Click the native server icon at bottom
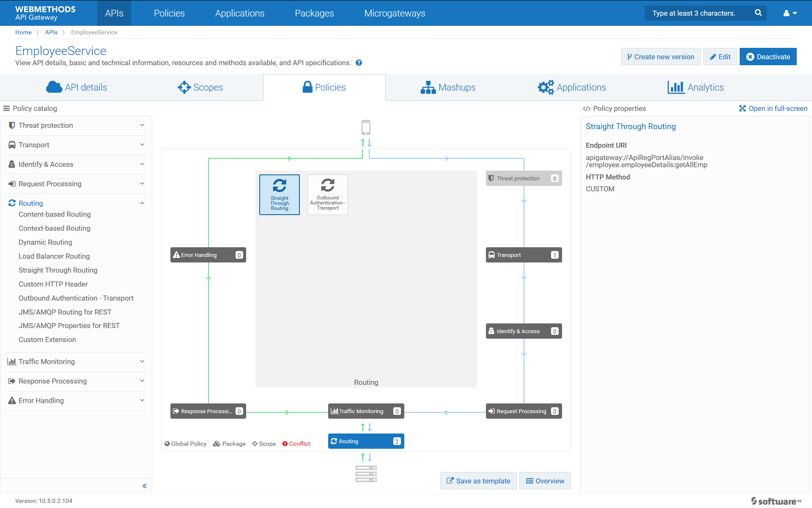Screen dimensions: 812x508 [x=366, y=474]
